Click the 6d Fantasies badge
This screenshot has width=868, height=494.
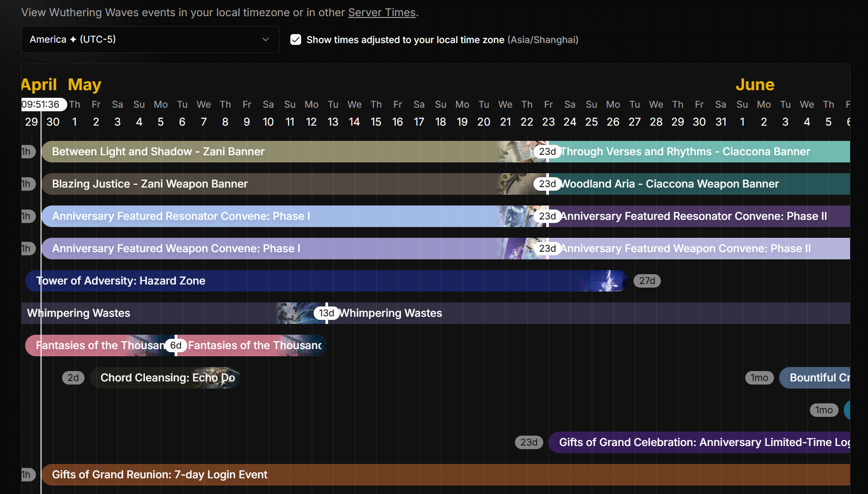[175, 345]
